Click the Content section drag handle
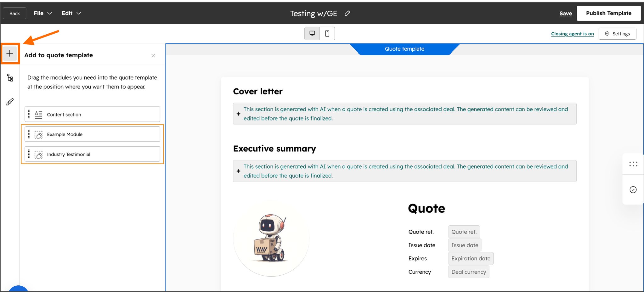 click(x=29, y=114)
